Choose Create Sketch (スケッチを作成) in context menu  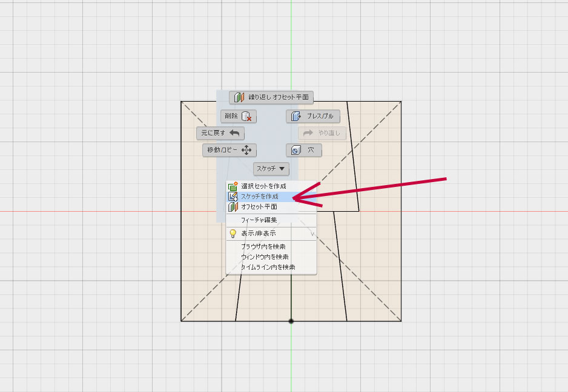pos(260,197)
